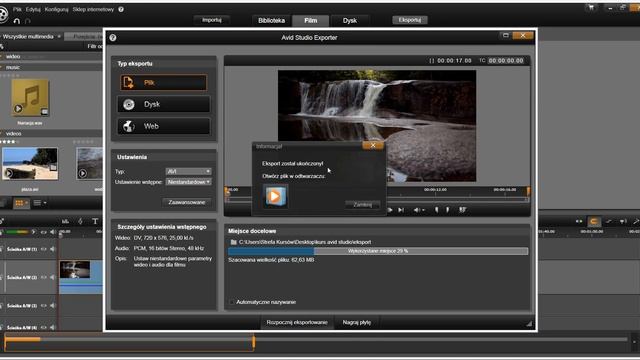Viewport: 640px width, 360px height.
Task: Click the main window help icon
Action: (121, 9)
